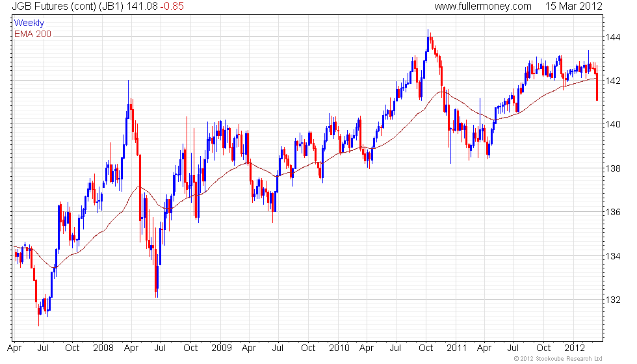This screenshot has width=637, height=364.
Task: Click the date 15 Mar 2012
Action: (573, 6)
